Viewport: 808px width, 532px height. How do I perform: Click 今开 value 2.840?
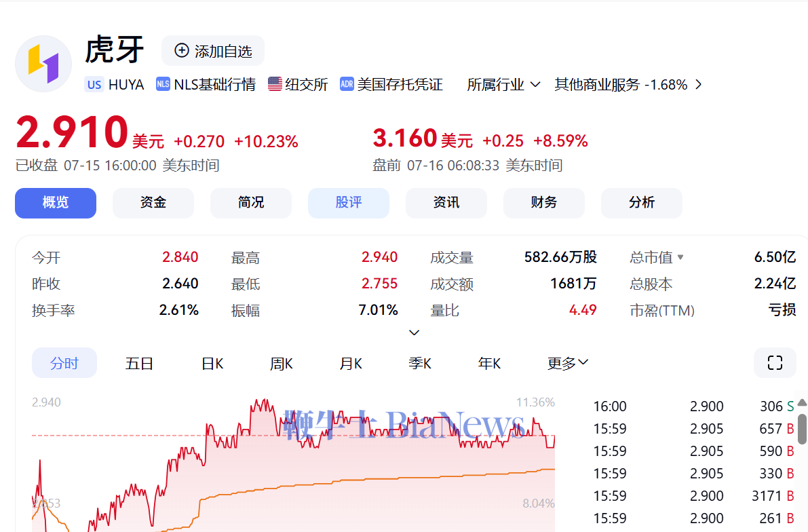point(180,256)
